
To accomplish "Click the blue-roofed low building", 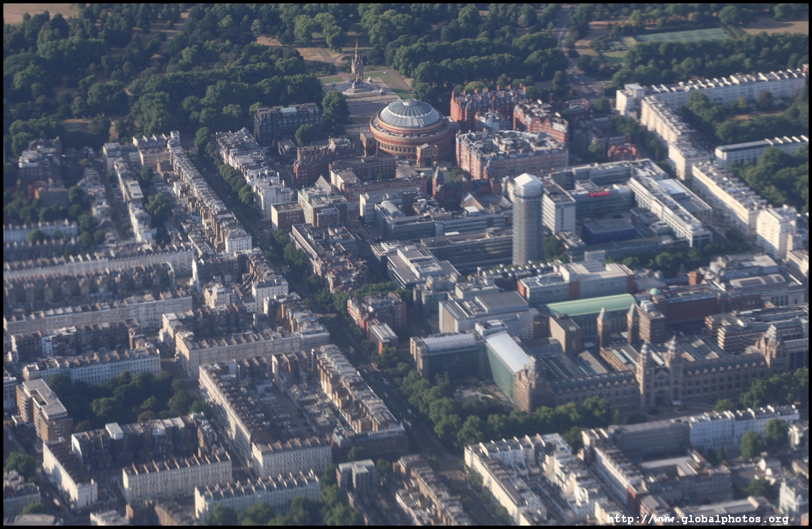I will (x=609, y=230).
